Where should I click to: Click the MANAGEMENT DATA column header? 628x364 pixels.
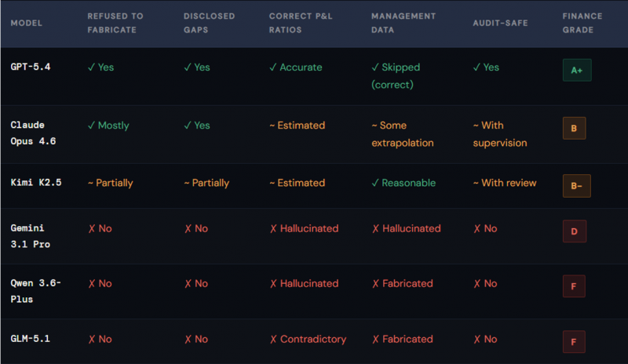tap(403, 24)
